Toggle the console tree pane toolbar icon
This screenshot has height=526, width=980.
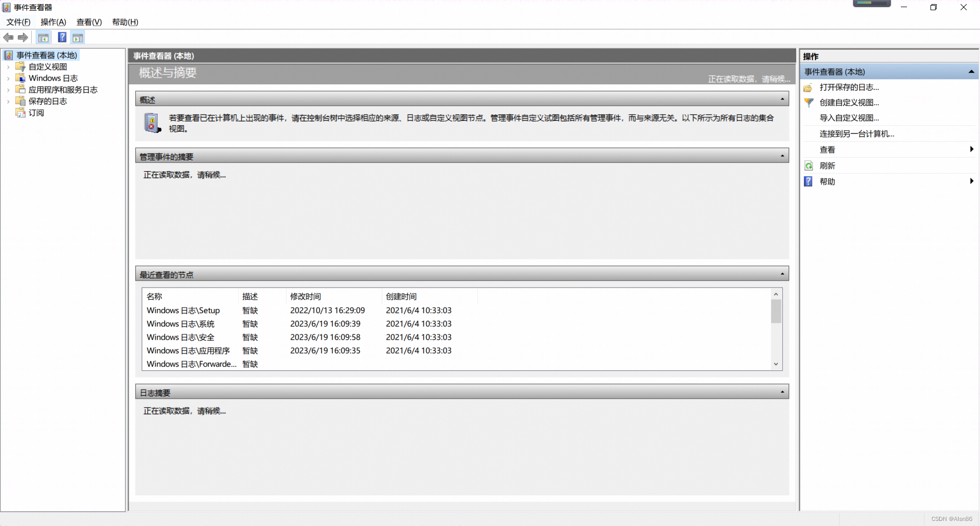(43, 37)
